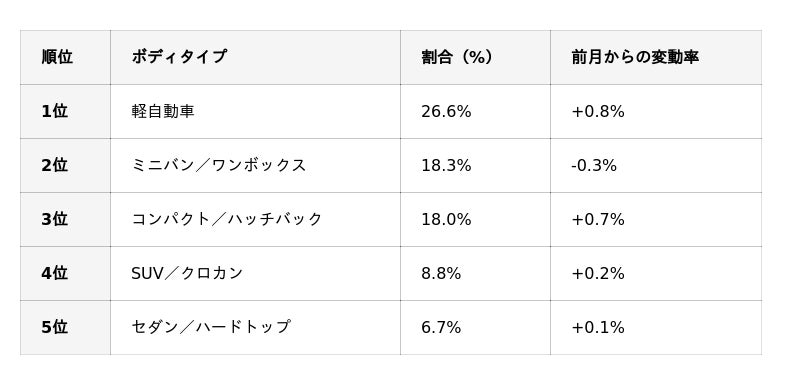
Task: Select the セダン／ハードトップ cell
Action: [x=255, y=327]
